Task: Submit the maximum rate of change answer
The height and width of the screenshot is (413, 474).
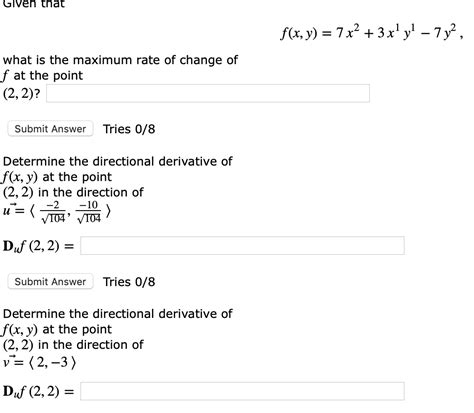Action: 50,129
